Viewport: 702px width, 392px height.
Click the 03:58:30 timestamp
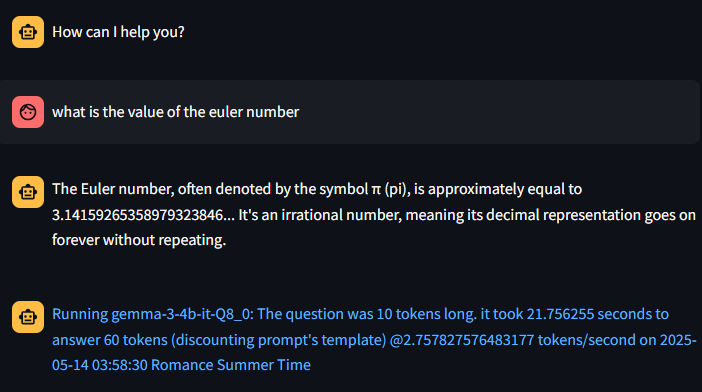coord(120,365)
